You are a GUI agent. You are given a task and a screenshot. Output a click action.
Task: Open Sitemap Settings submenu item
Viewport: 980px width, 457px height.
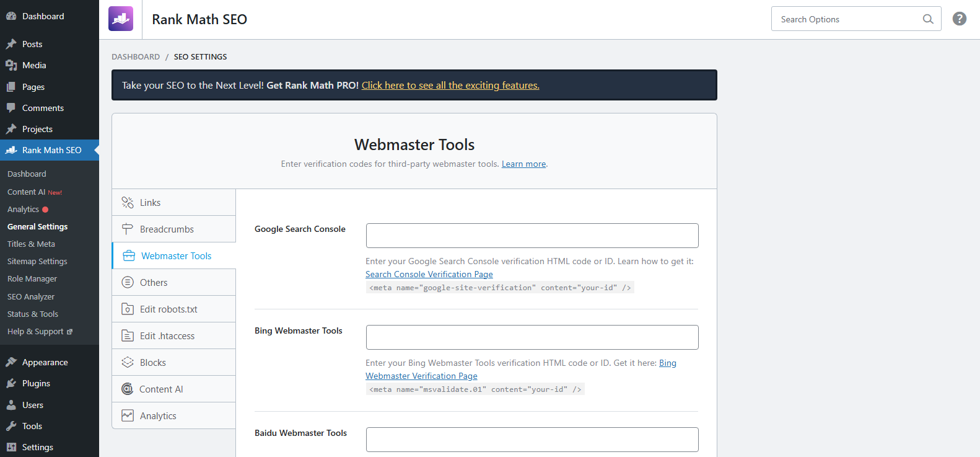point(37,262)
